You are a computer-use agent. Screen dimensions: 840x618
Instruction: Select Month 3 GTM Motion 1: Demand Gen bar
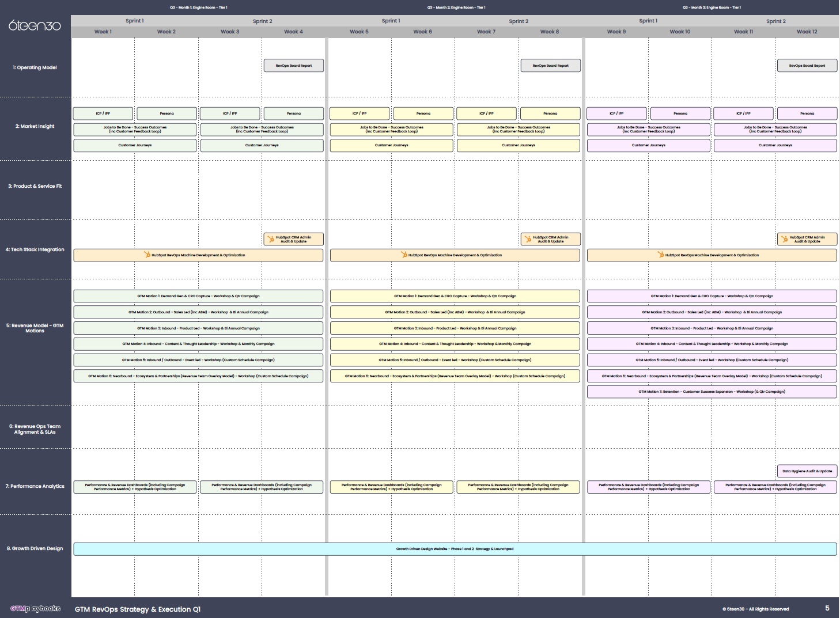point(712,296)
